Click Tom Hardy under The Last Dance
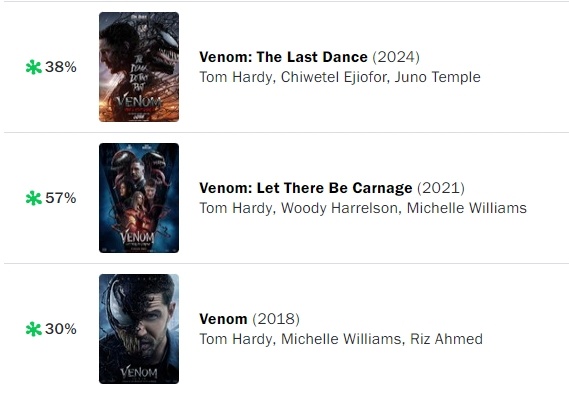The height and width of the screenshot is (394, 569). coord(237,77)
